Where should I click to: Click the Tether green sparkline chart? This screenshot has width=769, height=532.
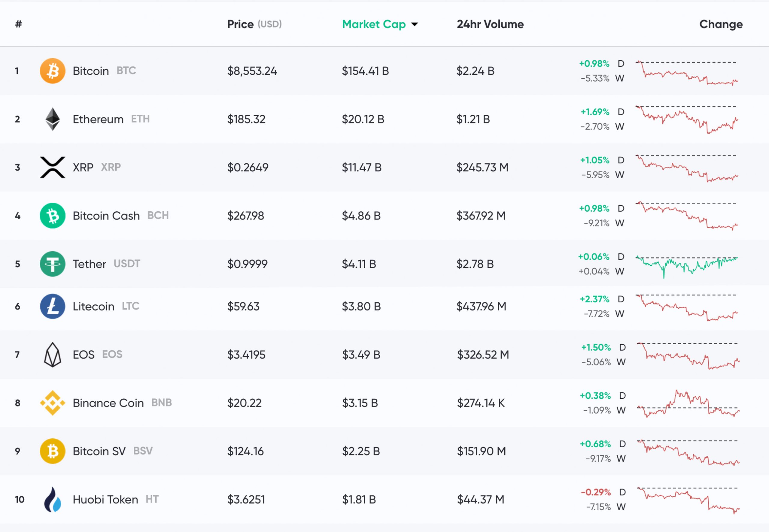coord(687,265)
